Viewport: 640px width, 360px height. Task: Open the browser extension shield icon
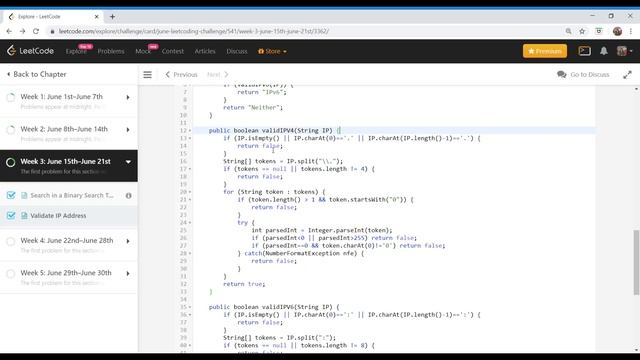click(599, 31)
